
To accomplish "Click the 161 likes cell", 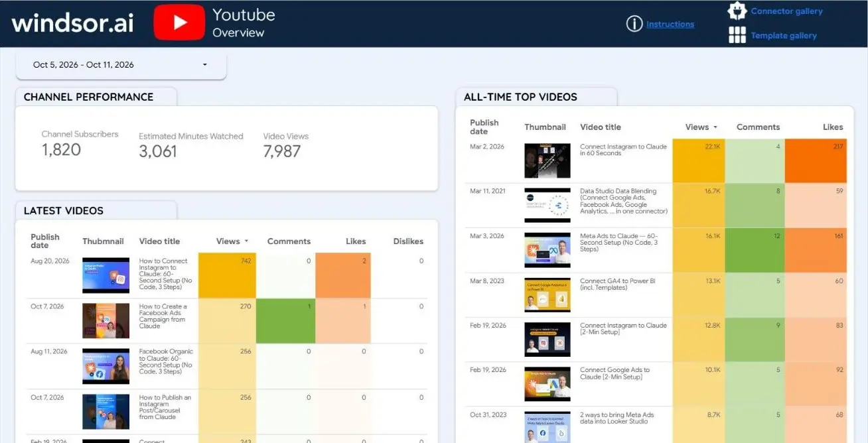I will (816, 250).
